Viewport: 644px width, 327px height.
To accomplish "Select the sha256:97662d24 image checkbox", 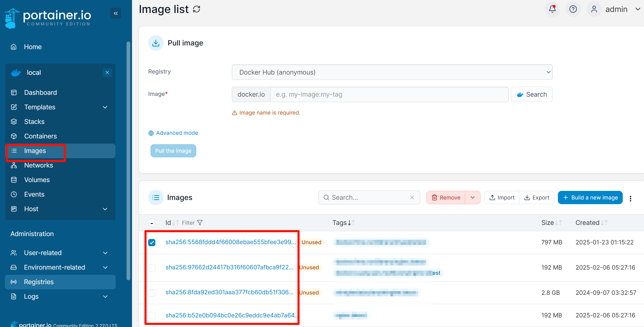I will click(x=152, y=268).
